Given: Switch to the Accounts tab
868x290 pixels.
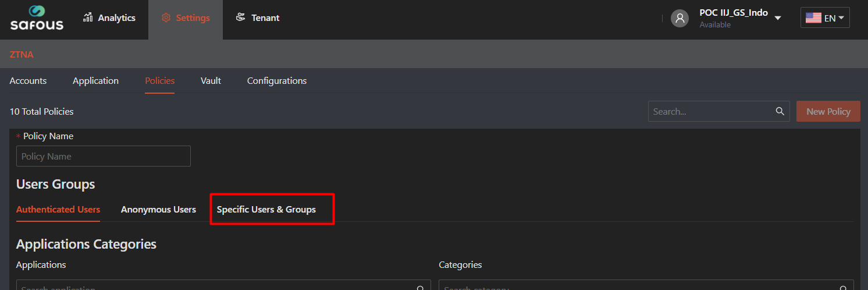Looking at the screenshot, I should tap(28, 81).
